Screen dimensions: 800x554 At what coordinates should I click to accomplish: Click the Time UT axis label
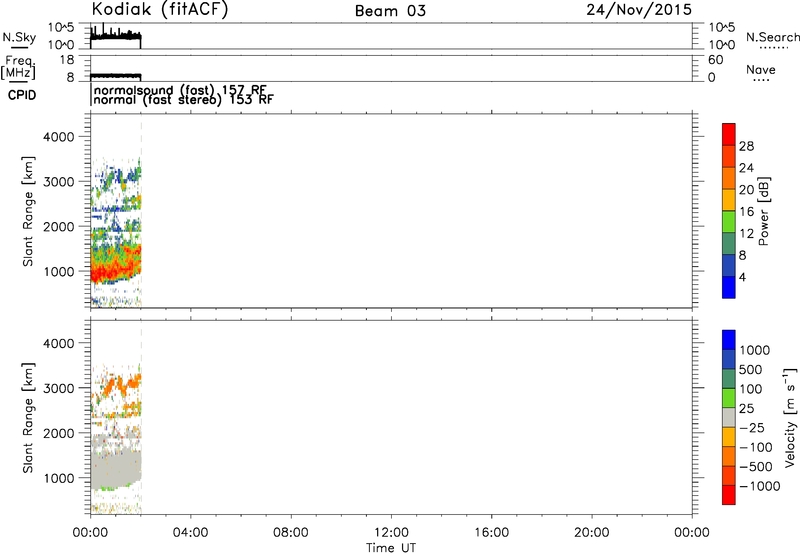click(x=391, y=548)
